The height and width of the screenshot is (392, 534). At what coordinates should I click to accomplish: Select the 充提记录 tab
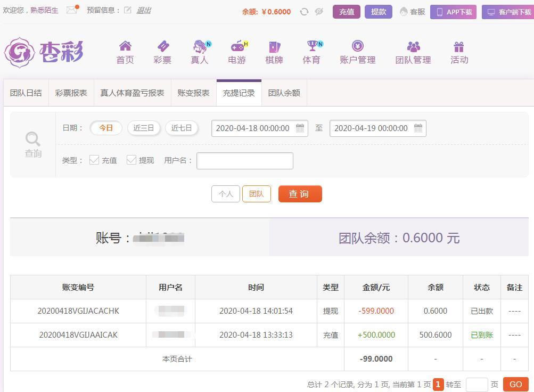(239, 93)
